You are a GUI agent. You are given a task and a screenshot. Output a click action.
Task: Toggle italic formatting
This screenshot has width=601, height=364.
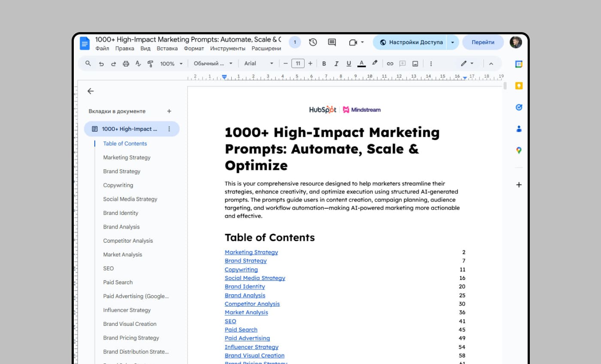point(336,63)
